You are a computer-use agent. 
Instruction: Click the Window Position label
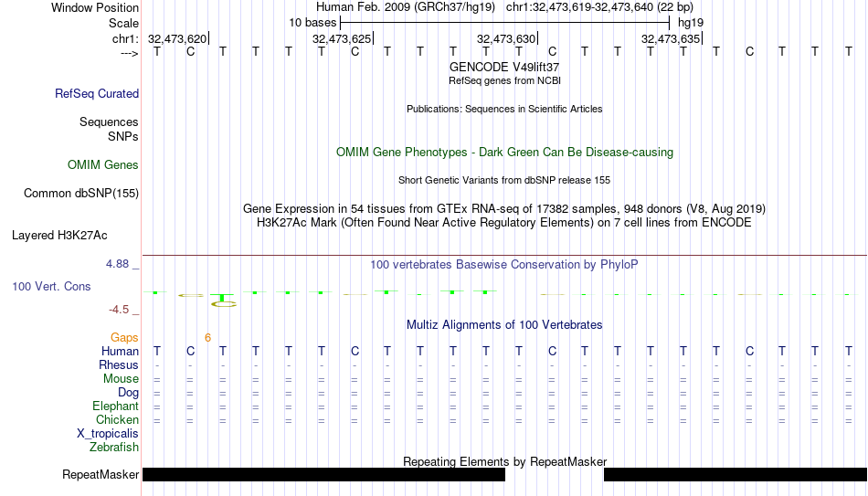(95, 7)
